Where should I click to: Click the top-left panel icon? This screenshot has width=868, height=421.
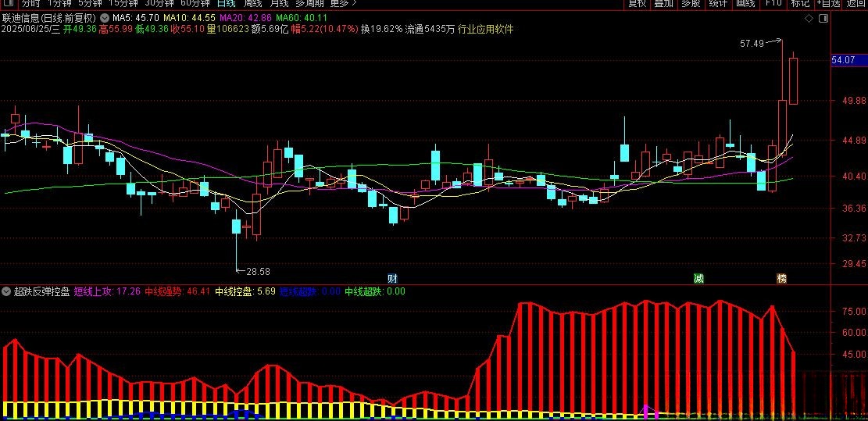coord(8,4)
